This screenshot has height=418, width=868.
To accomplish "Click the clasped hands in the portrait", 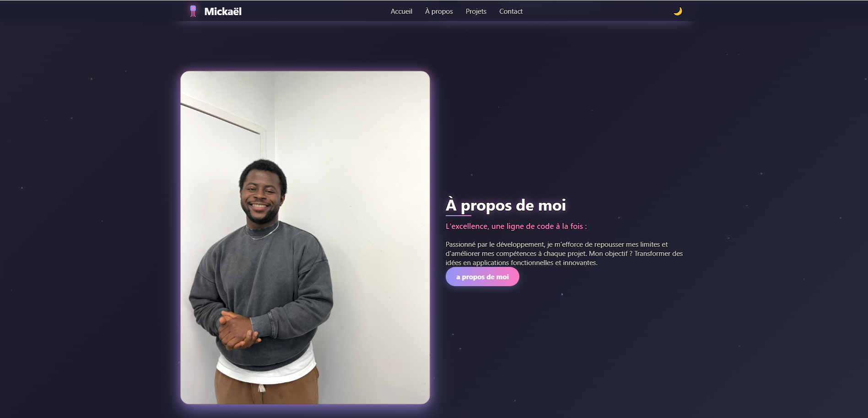I will 237,329.
